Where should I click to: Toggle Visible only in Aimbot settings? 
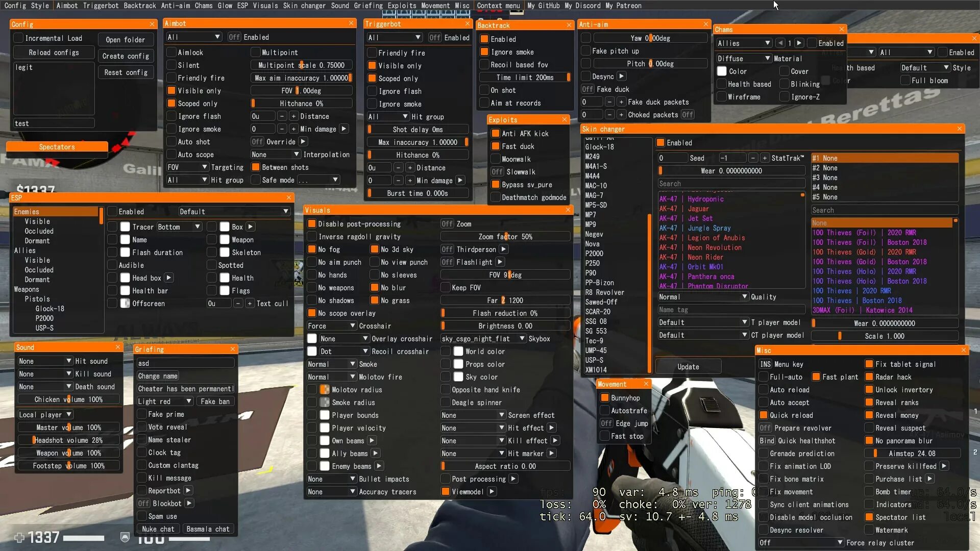[171, 91]
